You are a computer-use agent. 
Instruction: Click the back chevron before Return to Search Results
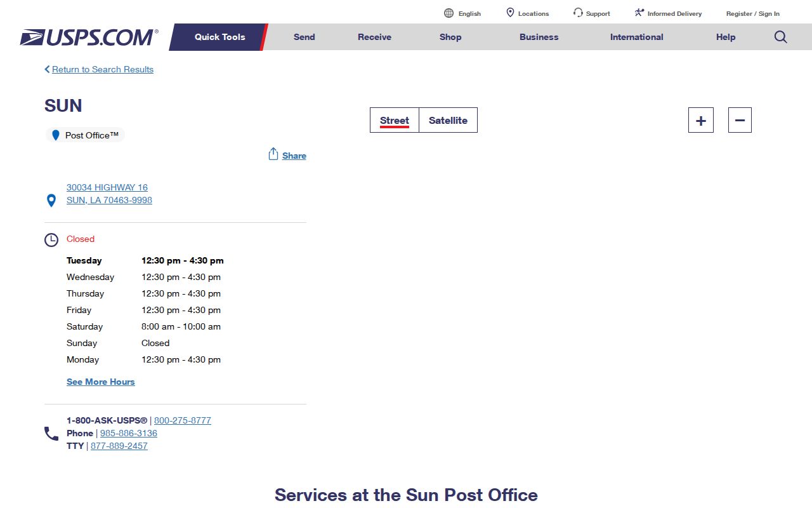tap(47, 69)
